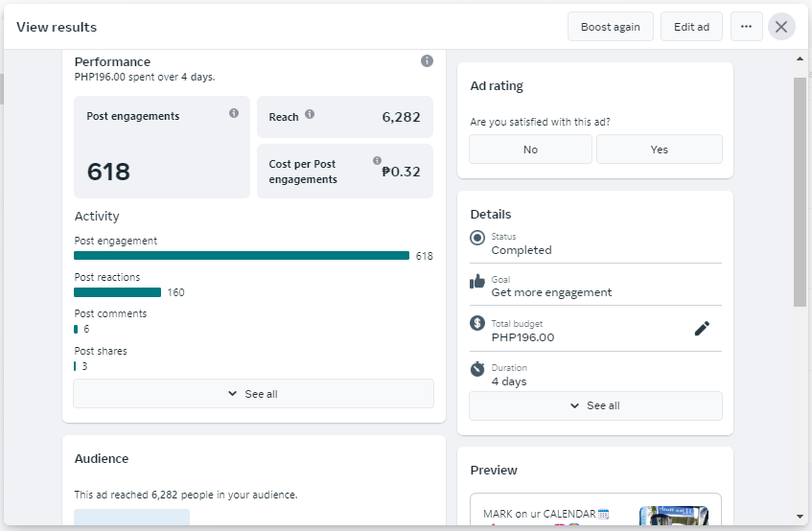Expand See all under Details
The image size is (812, 531).
coord(595,405)
